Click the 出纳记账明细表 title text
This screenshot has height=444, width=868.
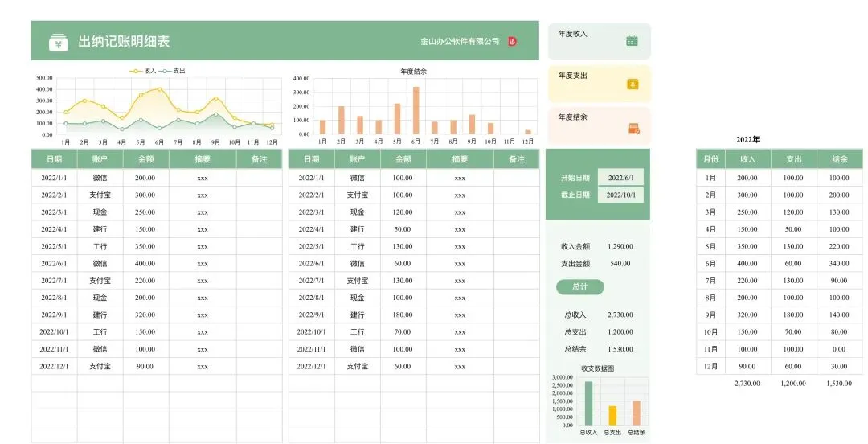(x=124, y=42)
